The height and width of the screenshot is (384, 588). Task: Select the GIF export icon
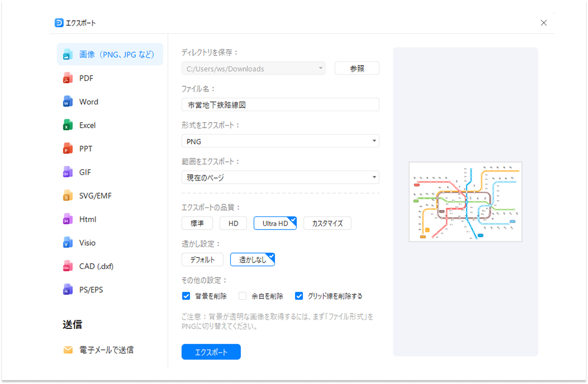pyautogui.click(x=68, y=173)
